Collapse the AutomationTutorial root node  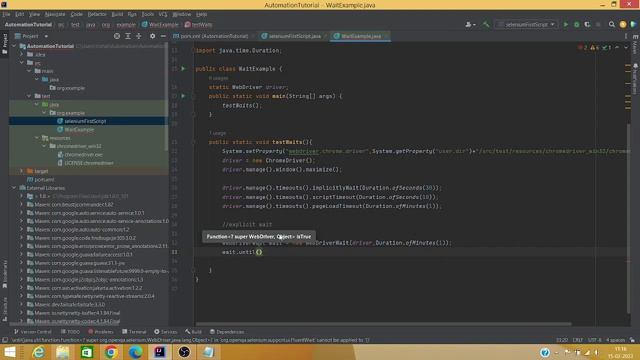pos(14,46)
